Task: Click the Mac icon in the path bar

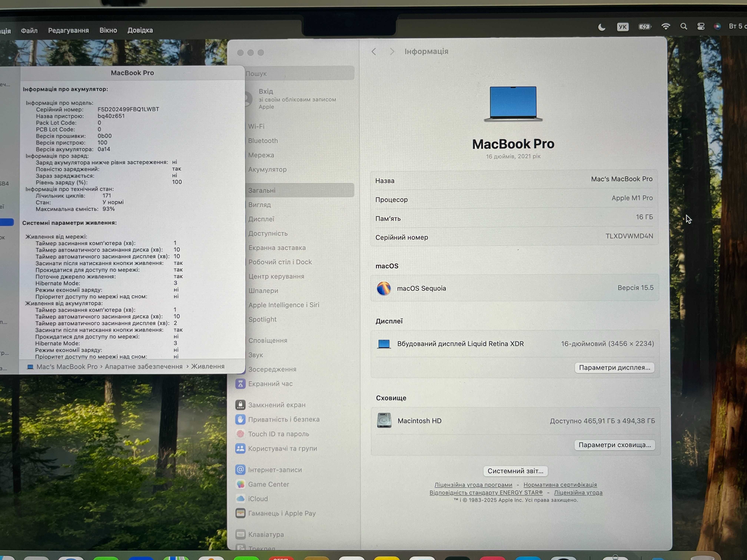Action: [x=30, y=367]
